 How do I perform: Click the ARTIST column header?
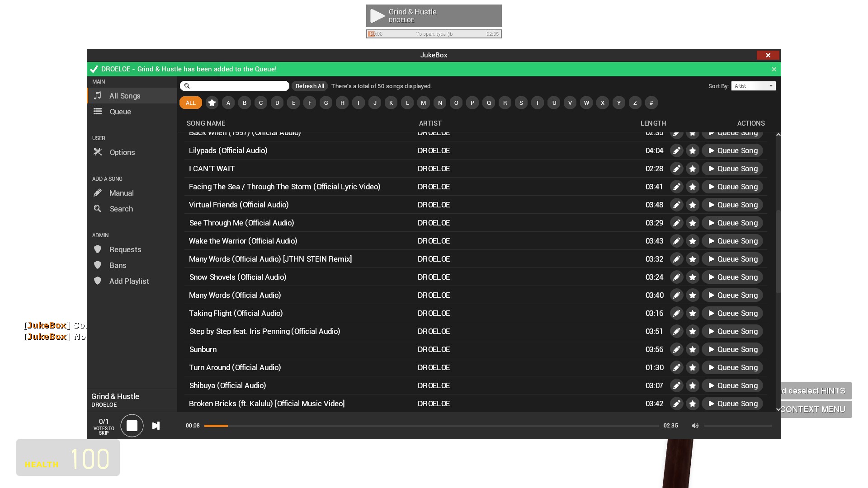click(x=430, y=123)
